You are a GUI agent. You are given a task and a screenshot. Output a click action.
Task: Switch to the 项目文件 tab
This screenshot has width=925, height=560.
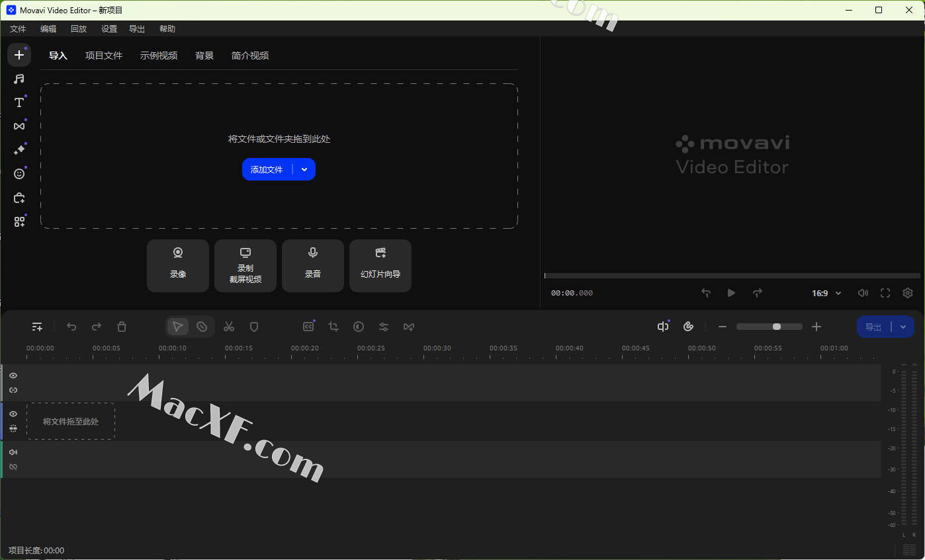pos(104,56)
